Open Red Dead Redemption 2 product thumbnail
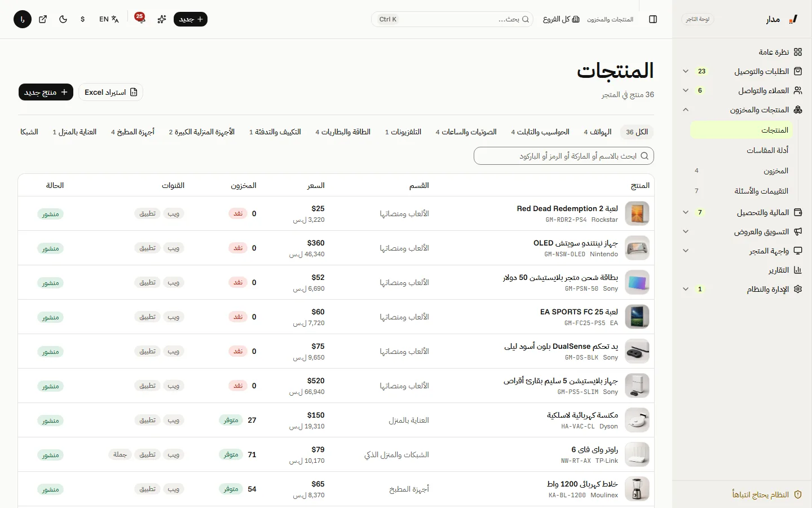 [637, 213]
